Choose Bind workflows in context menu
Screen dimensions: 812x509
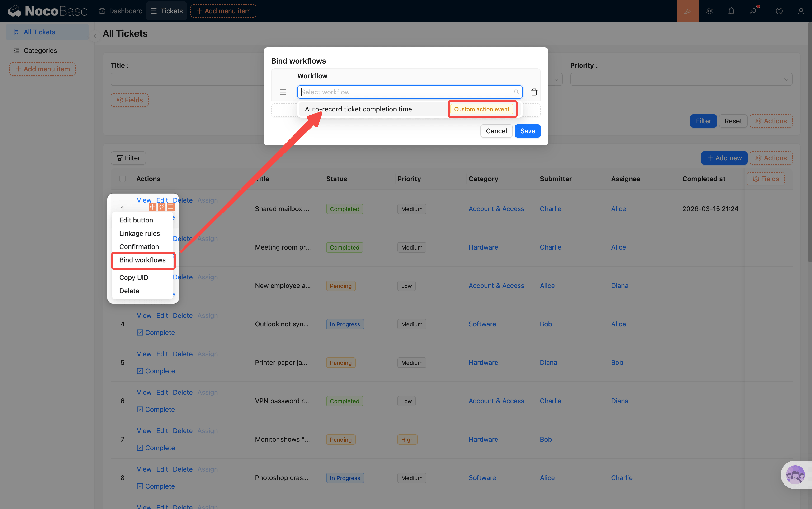click(142, 260)
